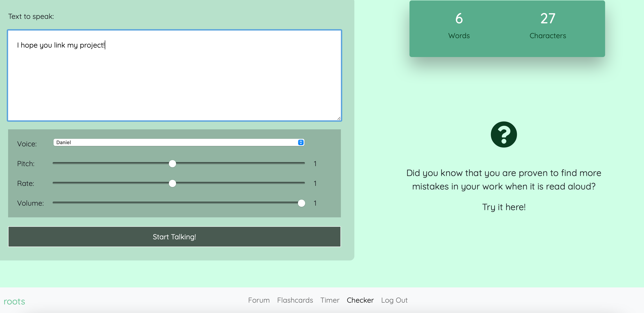The height and width of the screenshot is (313, 644).
Task: Open the Timer nav link
Action: 330,300
